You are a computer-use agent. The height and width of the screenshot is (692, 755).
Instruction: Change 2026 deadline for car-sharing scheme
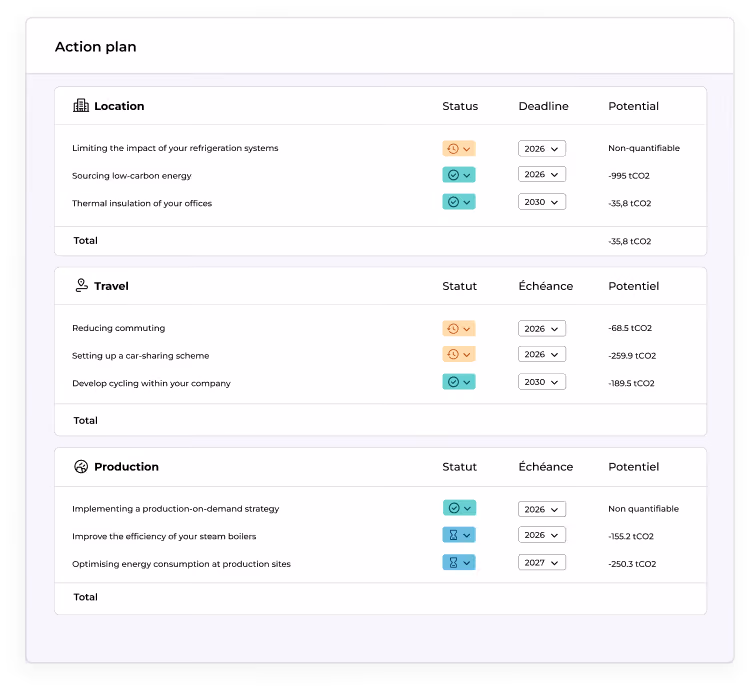(x=542, y=354)
